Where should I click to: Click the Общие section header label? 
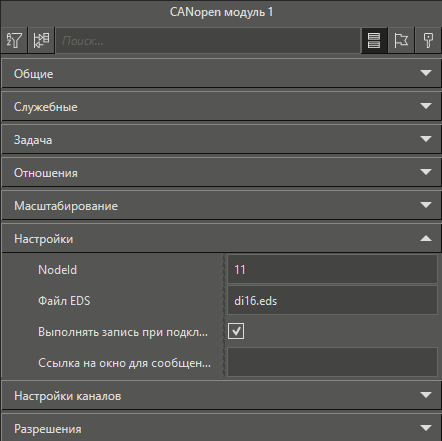[33, 74]
